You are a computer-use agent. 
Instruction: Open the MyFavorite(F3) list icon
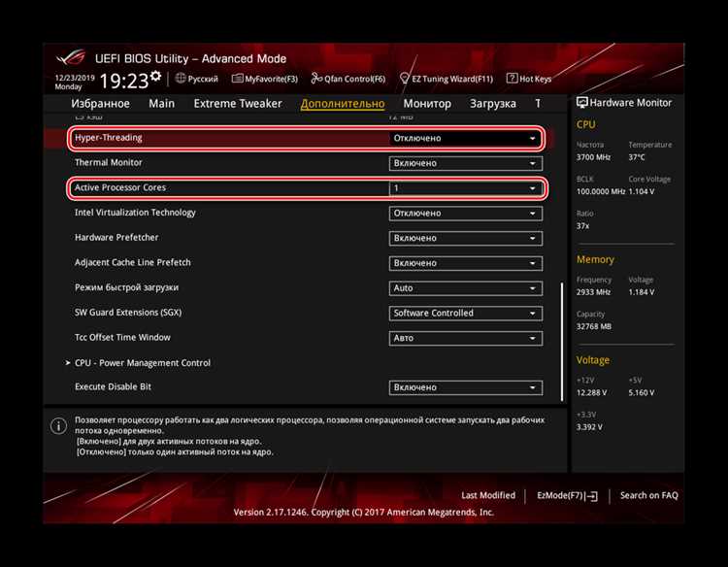(x=237, y=79)
